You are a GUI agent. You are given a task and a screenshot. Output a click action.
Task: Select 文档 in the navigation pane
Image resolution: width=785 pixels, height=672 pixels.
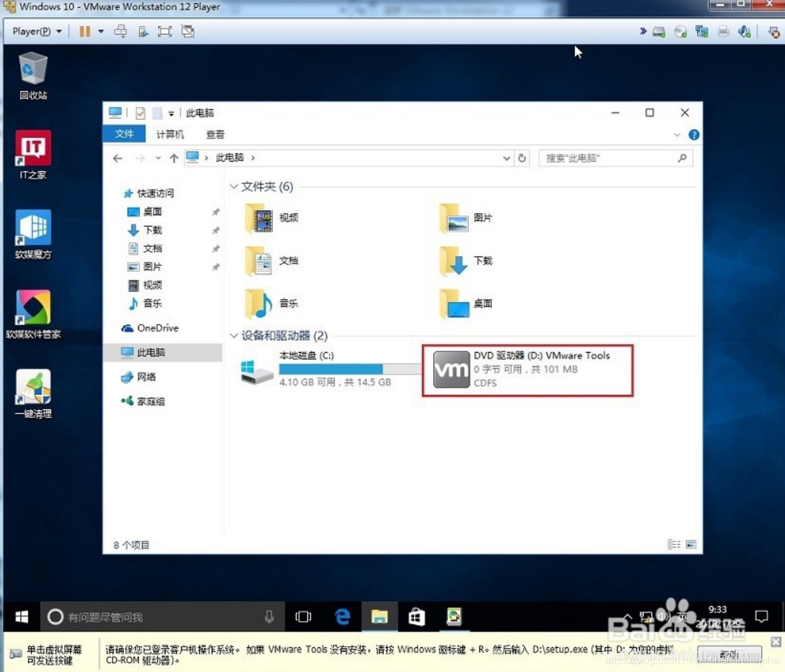coord(152,248)
